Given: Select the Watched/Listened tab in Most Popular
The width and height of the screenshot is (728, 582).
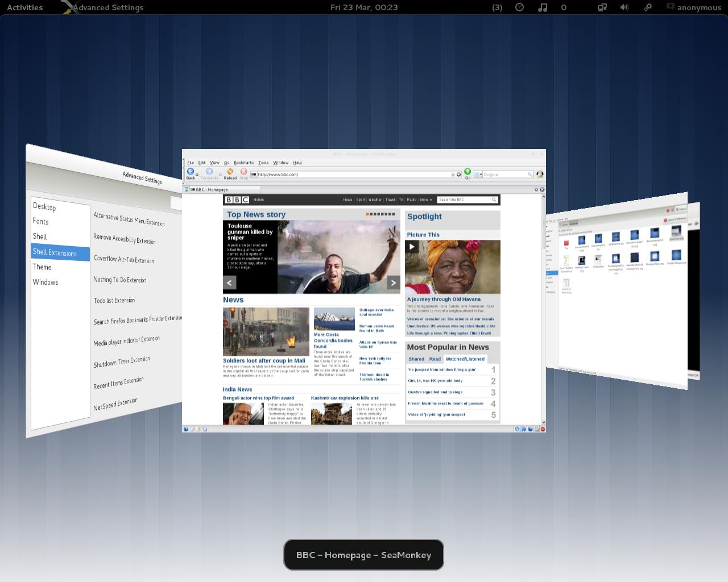Looking at the screenshot, I should tap(465, 359).
